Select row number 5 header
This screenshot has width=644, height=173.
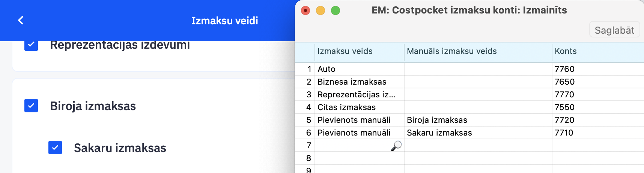tap(308, 120)
